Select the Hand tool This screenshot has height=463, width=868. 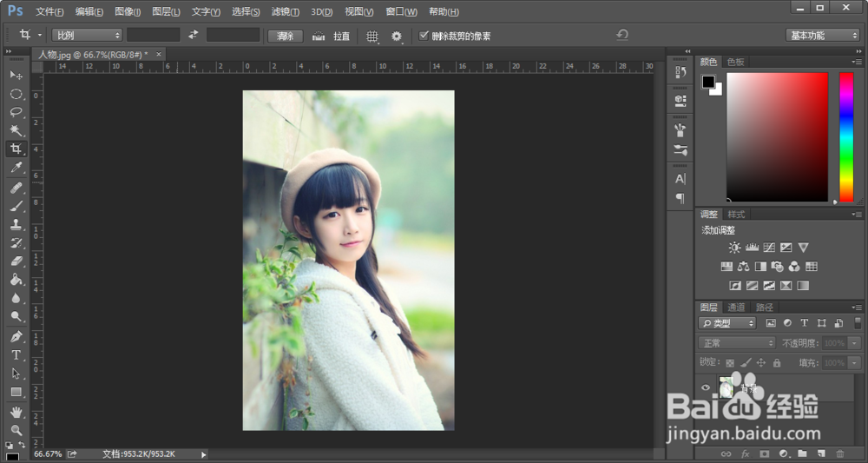pos(16,412)
